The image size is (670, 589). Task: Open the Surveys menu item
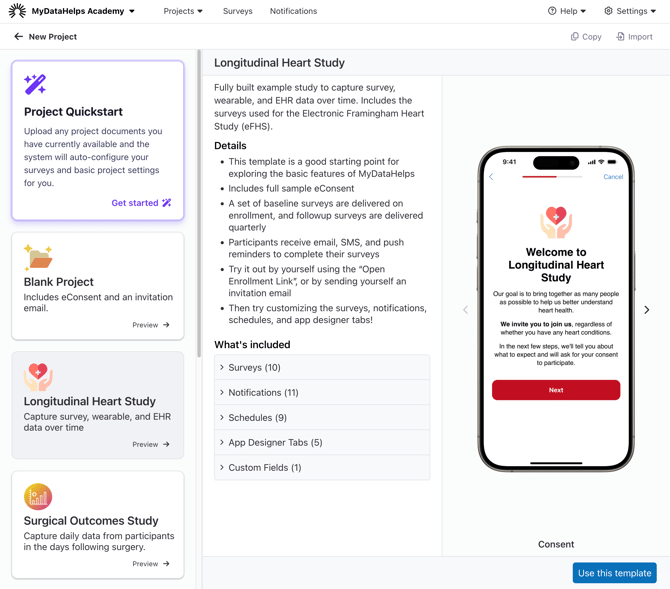(x=238, y=11)
